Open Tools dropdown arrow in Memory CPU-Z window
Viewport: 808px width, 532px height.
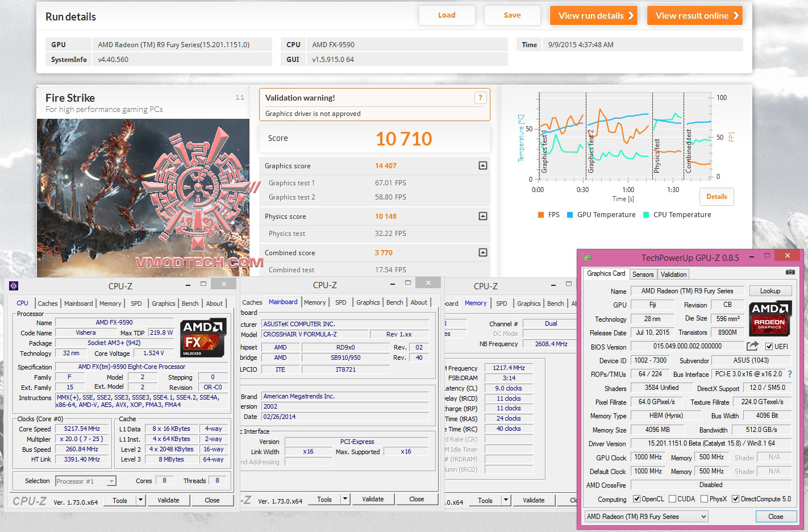click(x=505, y=500)
